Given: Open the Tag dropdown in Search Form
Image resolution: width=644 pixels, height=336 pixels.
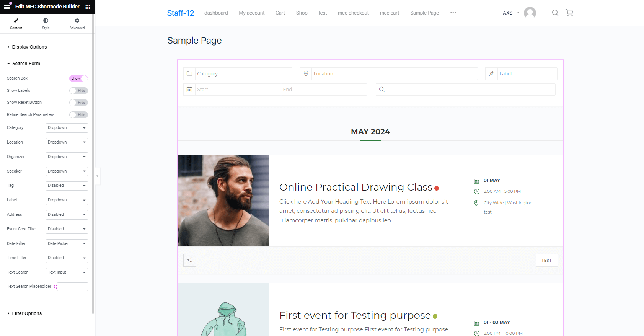Looking at the screenshot, I should (x=67, y=186).
